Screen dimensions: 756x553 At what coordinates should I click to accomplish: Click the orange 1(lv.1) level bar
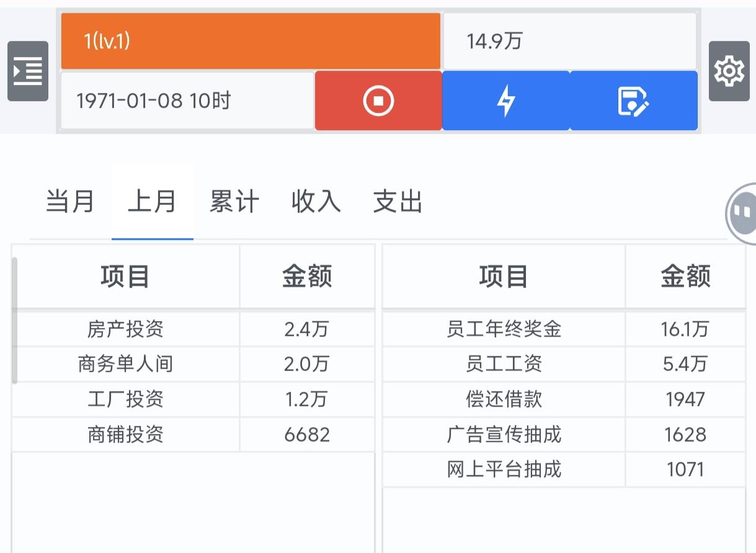click(x=251, y=42)
